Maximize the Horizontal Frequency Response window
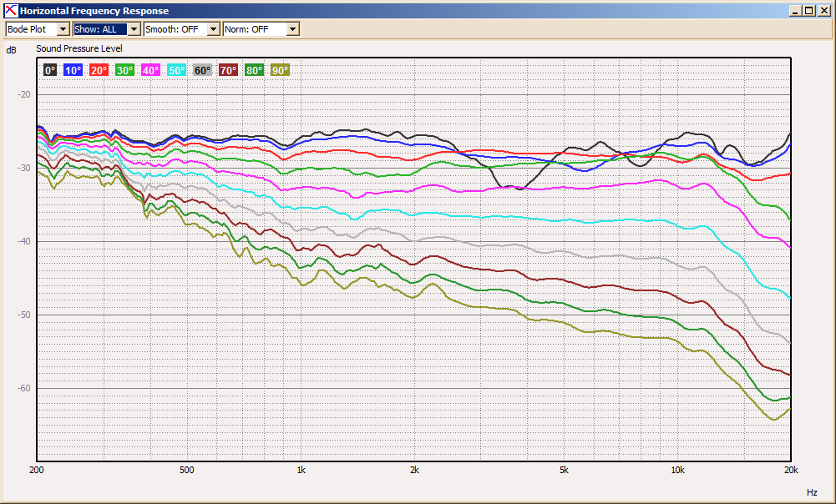 click(x=809, y=11)
